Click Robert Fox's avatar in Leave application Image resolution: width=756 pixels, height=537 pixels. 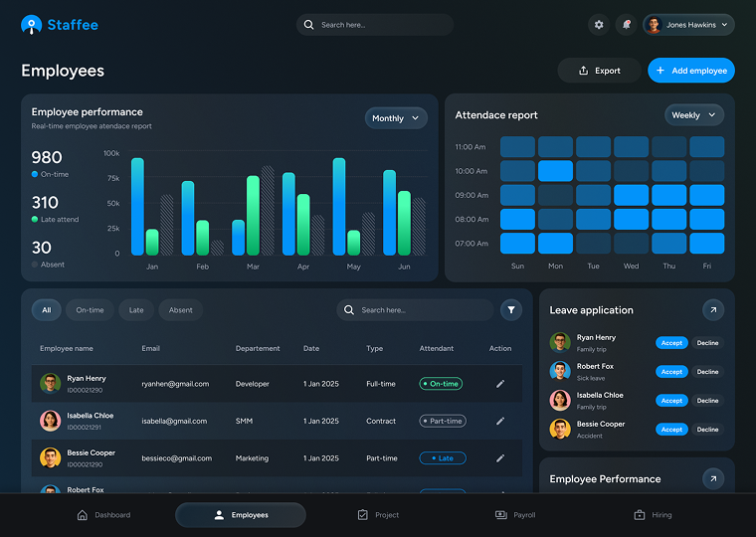click(560, 371)
